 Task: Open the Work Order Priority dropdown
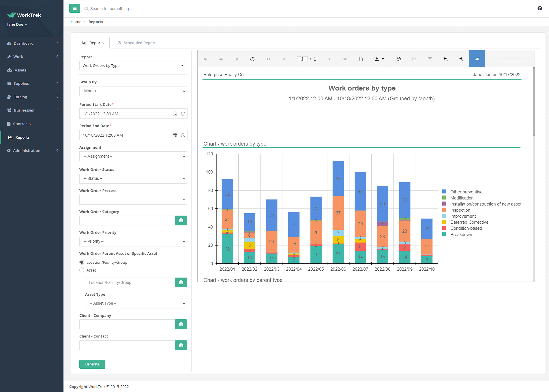click(x=133, y=242)
